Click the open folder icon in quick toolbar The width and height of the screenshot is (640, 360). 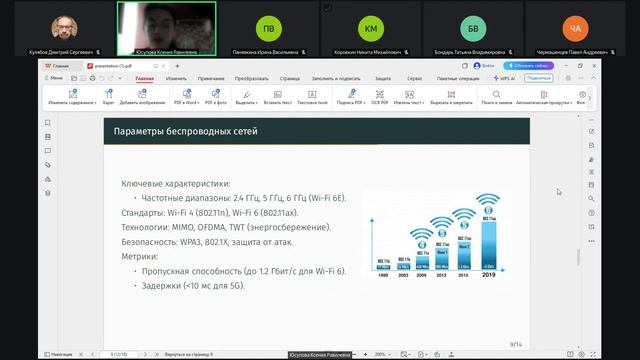74,78
